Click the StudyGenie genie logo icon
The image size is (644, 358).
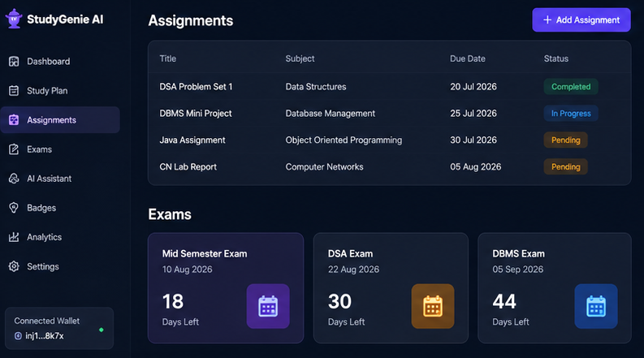coord(14,19)
